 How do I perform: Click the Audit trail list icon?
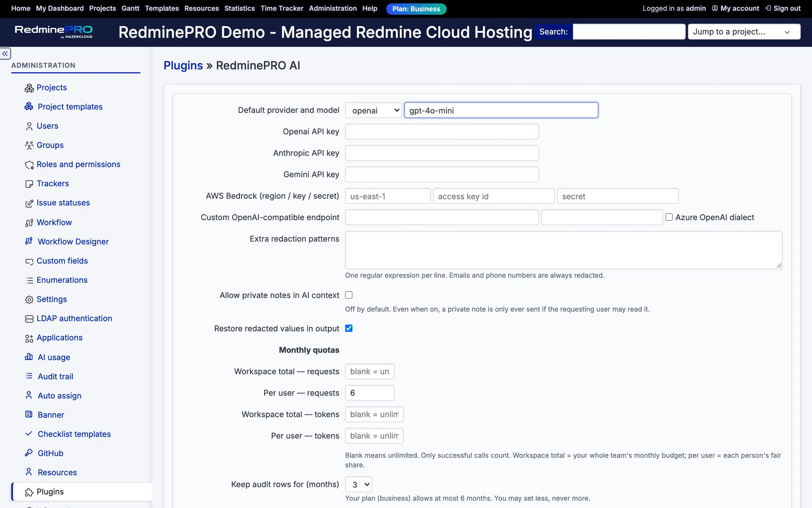(29, 376)
